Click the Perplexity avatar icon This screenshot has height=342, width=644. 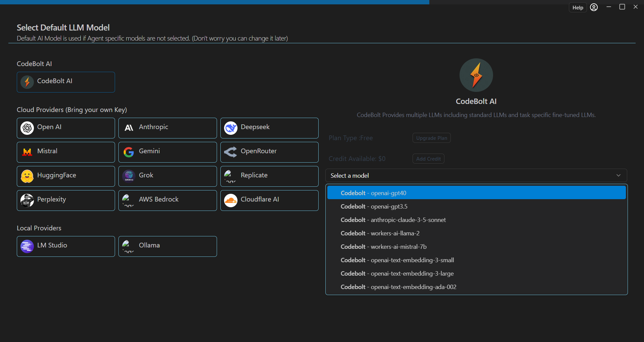tap(27, 200)
